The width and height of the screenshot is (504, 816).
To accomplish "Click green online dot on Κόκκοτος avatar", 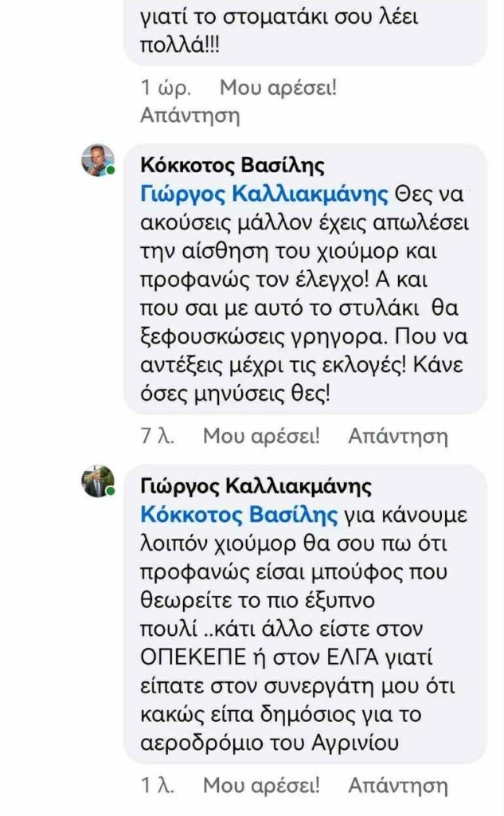I will tap(111, 172).
